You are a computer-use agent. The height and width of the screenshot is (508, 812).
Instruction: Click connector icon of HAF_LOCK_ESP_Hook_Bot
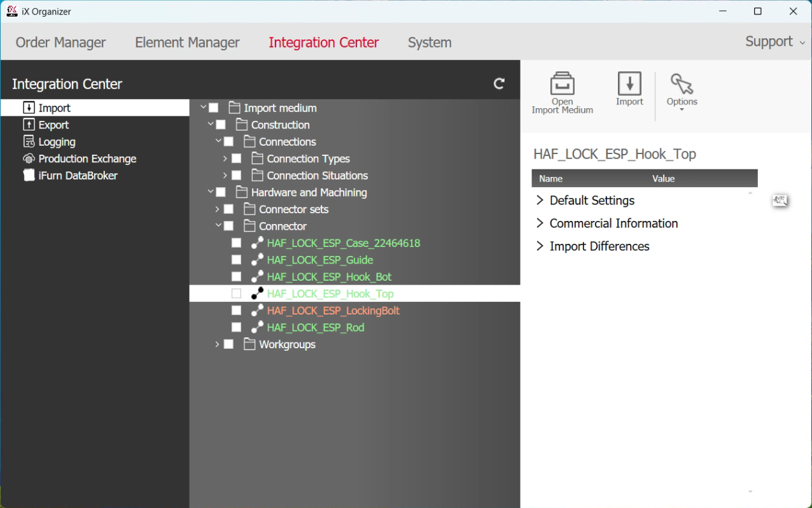(x=257, y=276)
